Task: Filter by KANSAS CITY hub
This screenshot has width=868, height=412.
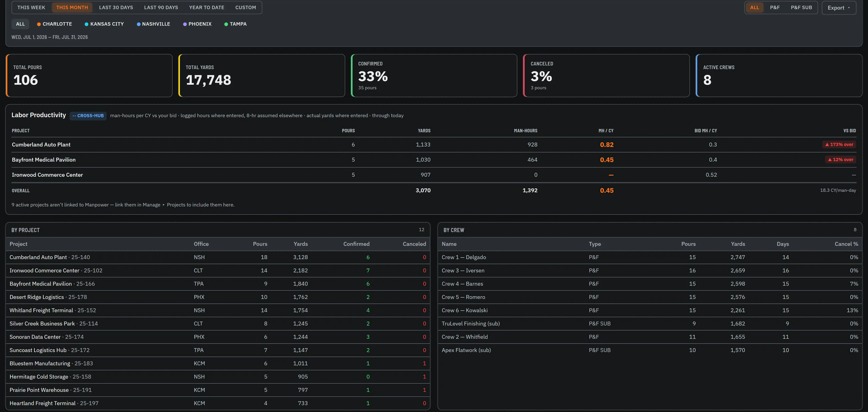Action: 104,24
